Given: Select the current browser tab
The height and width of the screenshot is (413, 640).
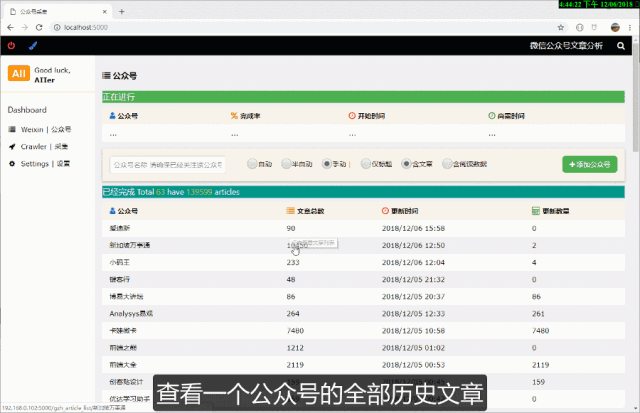Looking at the screenshot, I should click(57, 11).
